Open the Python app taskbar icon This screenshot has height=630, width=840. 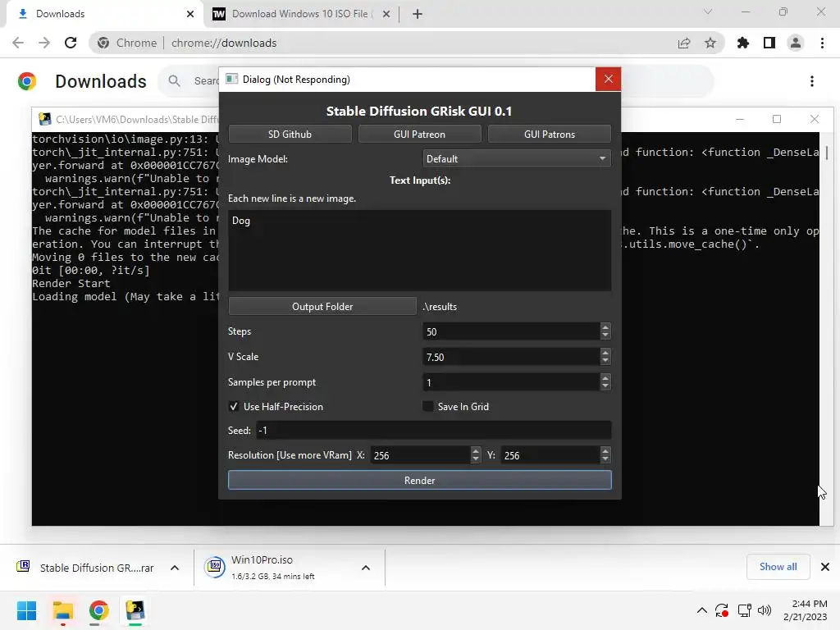[x=135, y=610]
